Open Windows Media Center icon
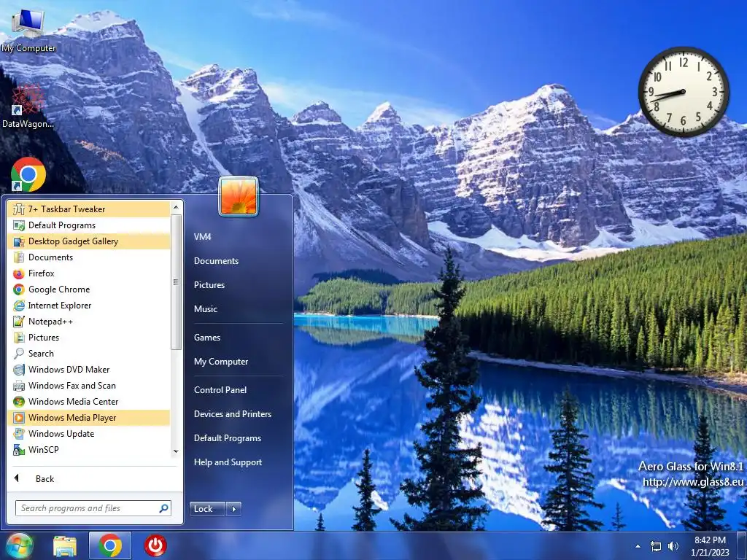747x560 pixels. click(18, 402)
